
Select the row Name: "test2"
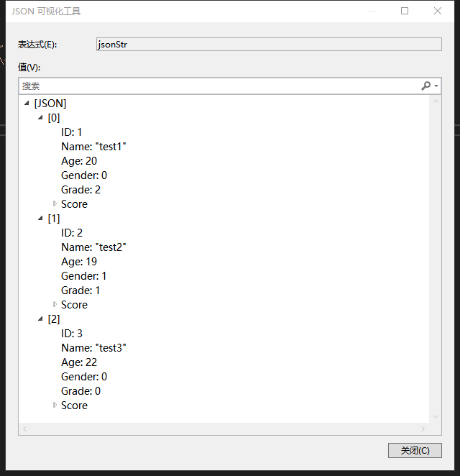93,247
